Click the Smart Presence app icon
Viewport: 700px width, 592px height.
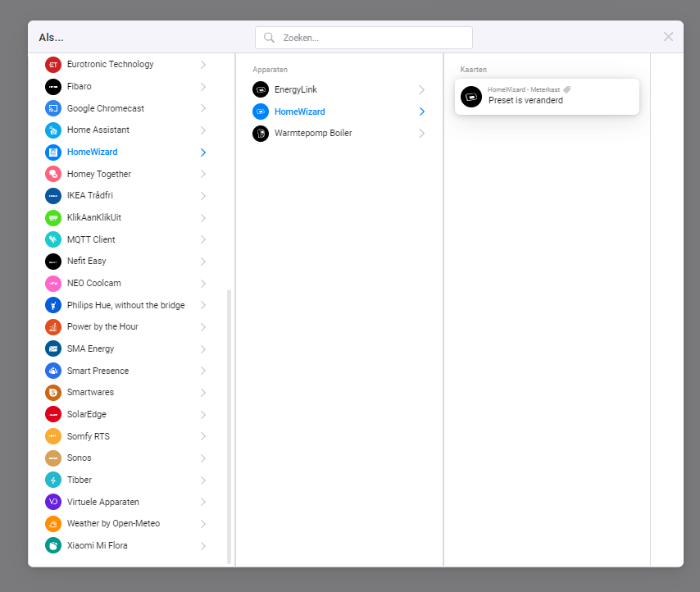click(x=53, y=371)
